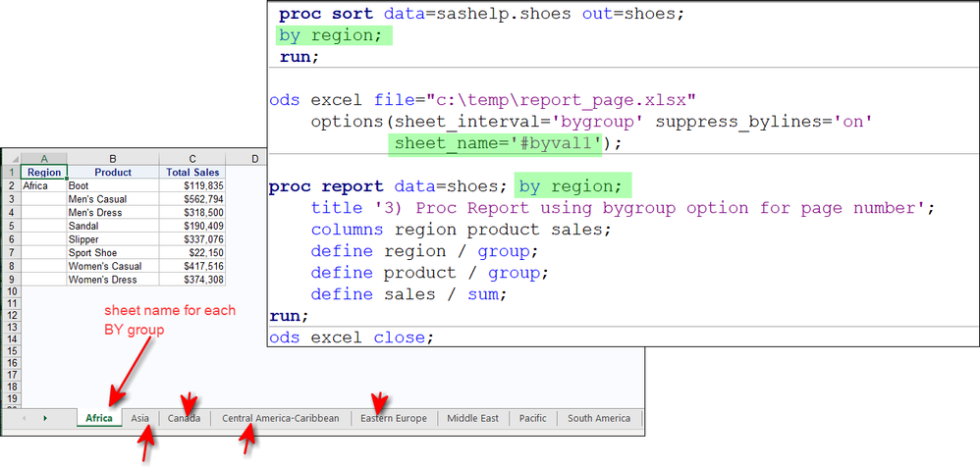Image resolution: width=980 pixels, height=467 pixels.
Task: Open the Central America-Caribbean sheet tab
Action: point(281,418)
